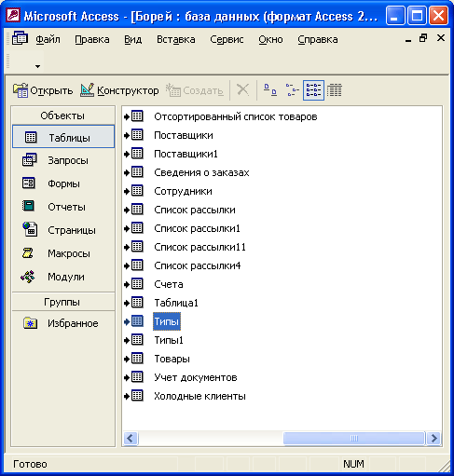Click the Конструктор (Design) toolbar button

pyautogui.click(x=119, y=90)
